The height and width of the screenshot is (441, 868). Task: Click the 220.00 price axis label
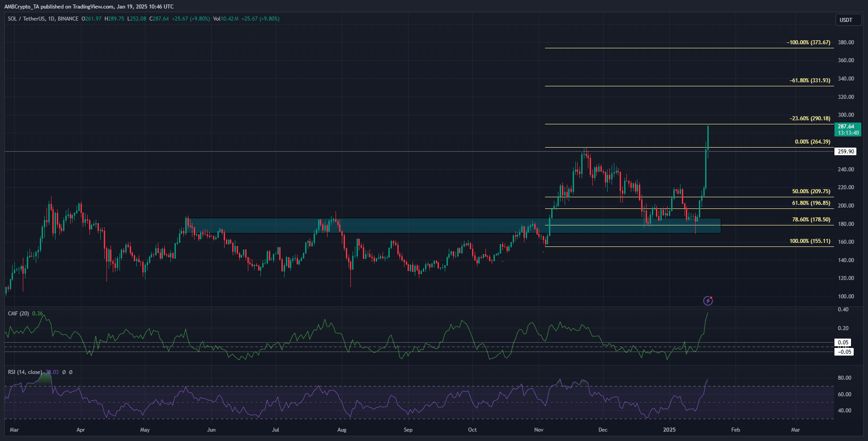[846, 187]
